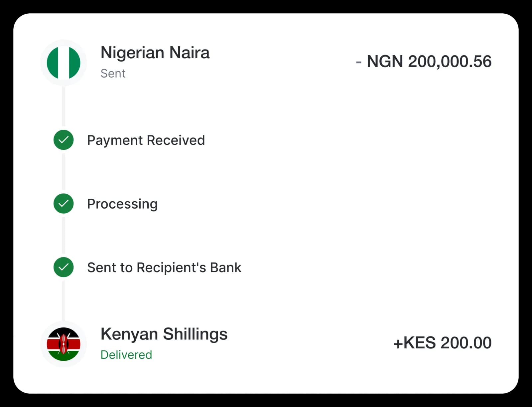Image resolution: width=532 pixels, height=407 pixels.
Task: Click the Processing green checkmark
Action: tap(64, 203)
